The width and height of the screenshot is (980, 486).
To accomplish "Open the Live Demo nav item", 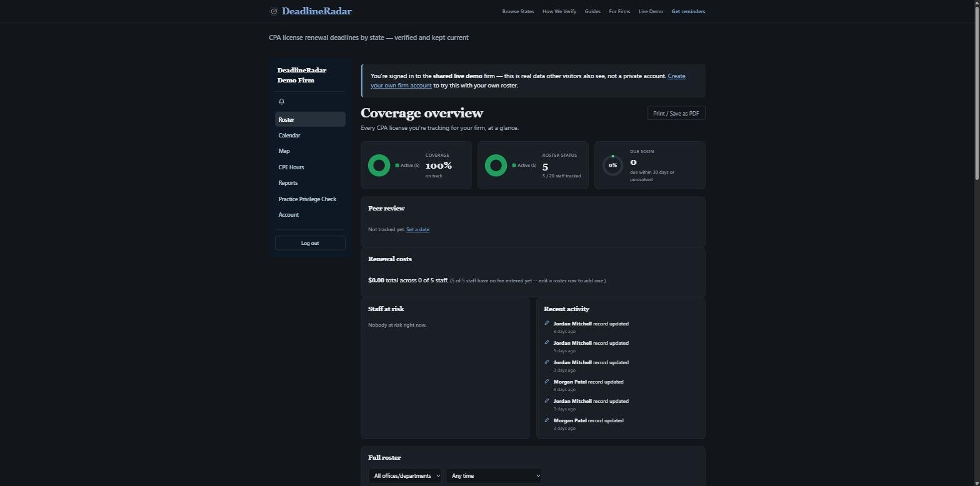I will [x=651, y=11].
